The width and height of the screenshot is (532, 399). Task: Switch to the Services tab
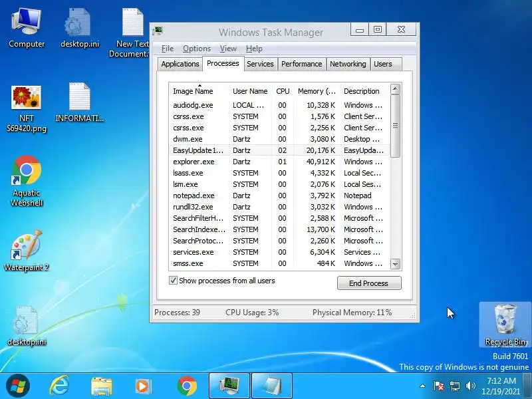point(260,64)
